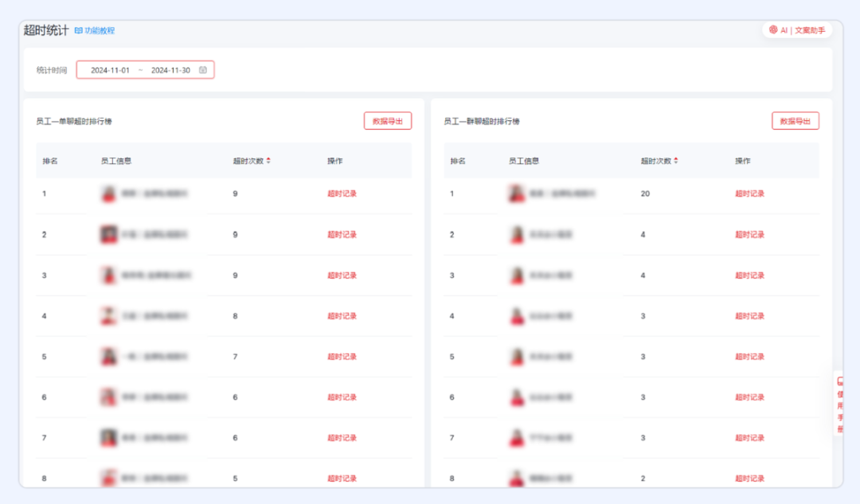View 超时记录 for rank 5 单聊 employee
The image size is (860, 504).
(342, 357)
